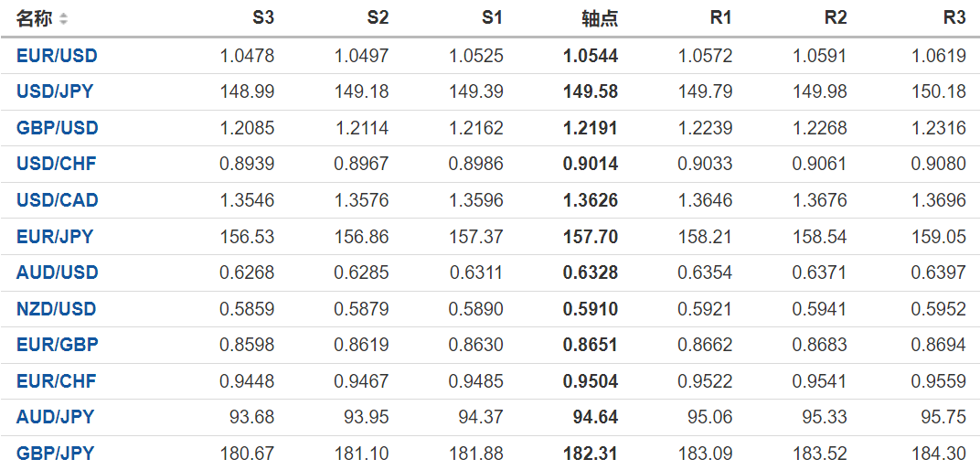Viewport: 980px width, 470px height.
Task: Open the USD/CHF pair page
Action: 56,165
